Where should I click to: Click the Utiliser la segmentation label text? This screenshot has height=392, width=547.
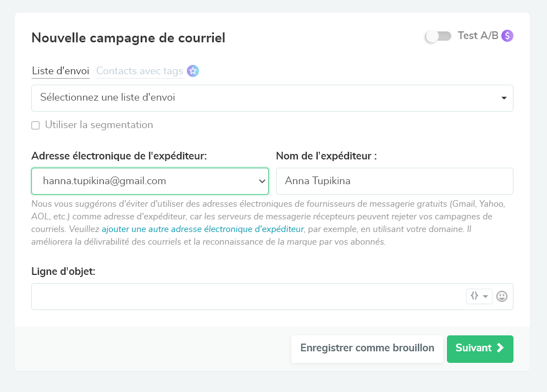coord(99,125)
